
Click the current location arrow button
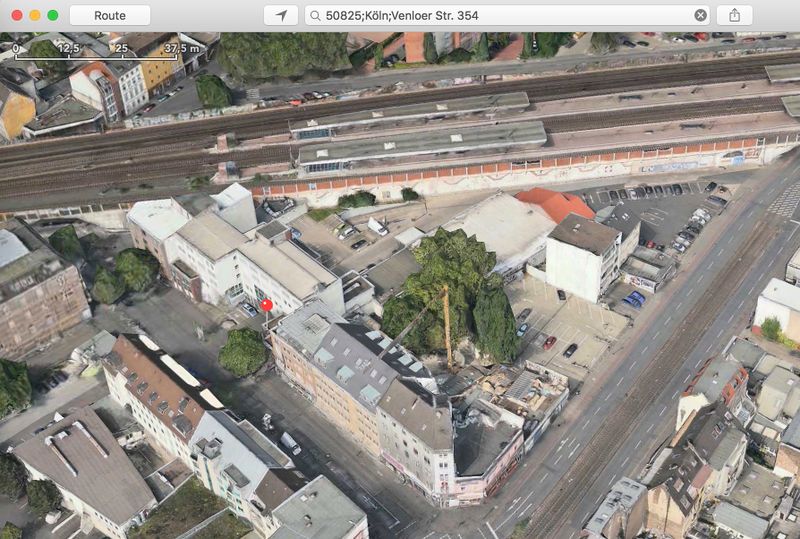(x=281, y=15)
